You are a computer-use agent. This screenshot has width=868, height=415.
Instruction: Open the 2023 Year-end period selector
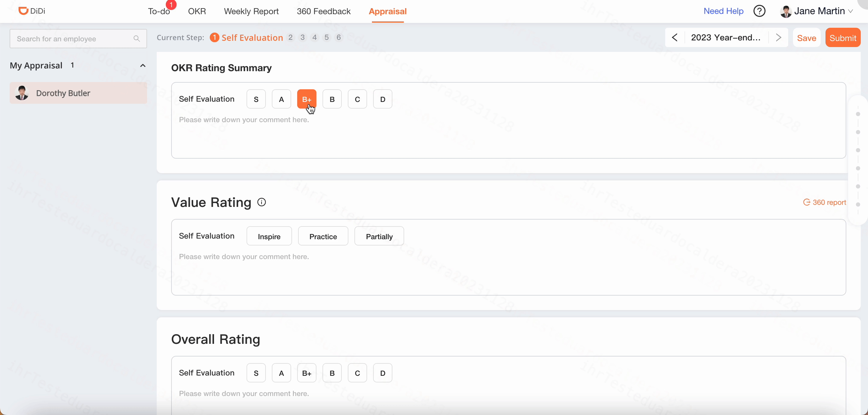click(726, 37)
